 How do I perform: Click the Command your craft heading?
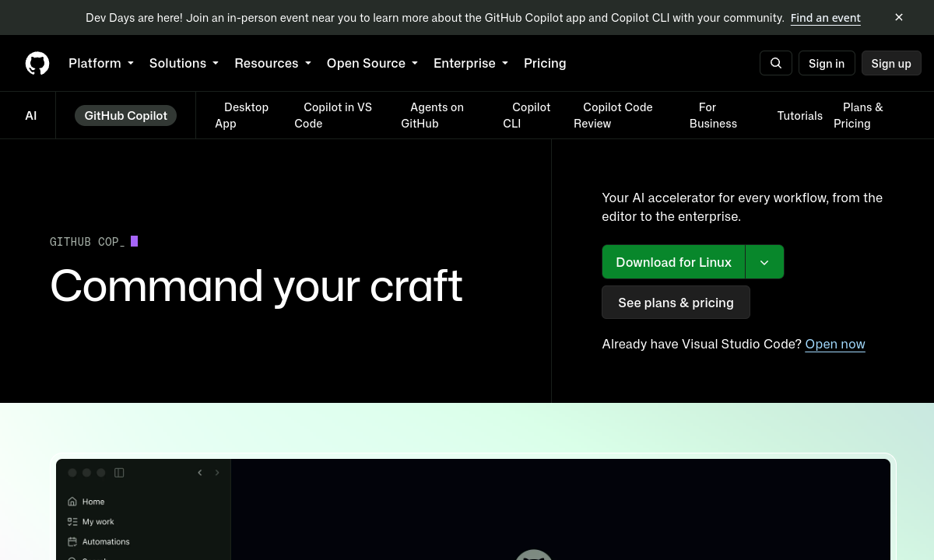coord(256,285)
